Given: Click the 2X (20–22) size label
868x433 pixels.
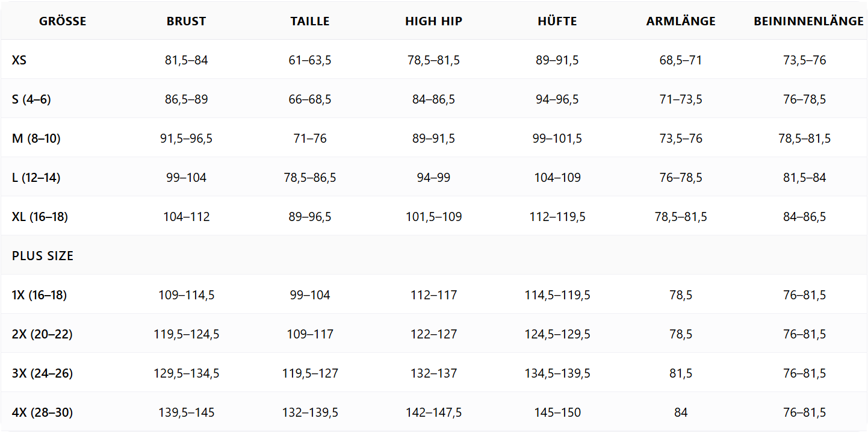Looking at the screenshot, I should tap(42, 334).
